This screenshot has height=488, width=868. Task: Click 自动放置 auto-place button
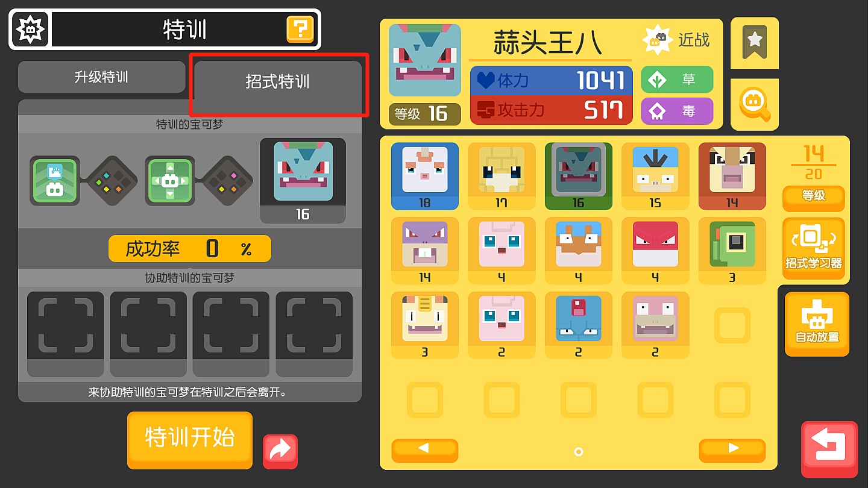(x=817, y=324)
